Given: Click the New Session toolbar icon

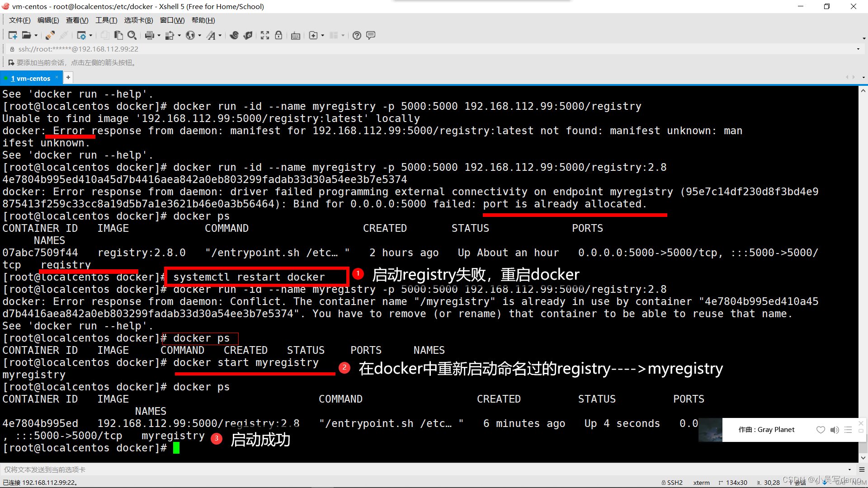Looking at the screenshot, I should (12, 35).
